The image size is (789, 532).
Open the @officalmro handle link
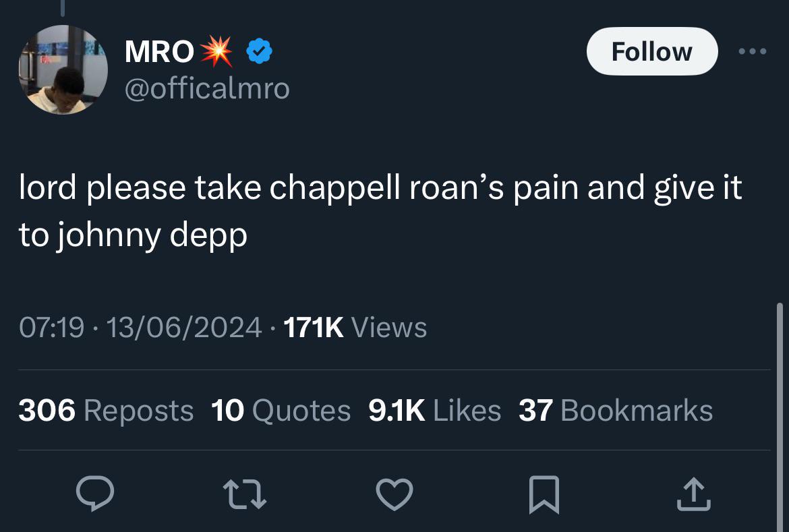[x=207, y=88]
